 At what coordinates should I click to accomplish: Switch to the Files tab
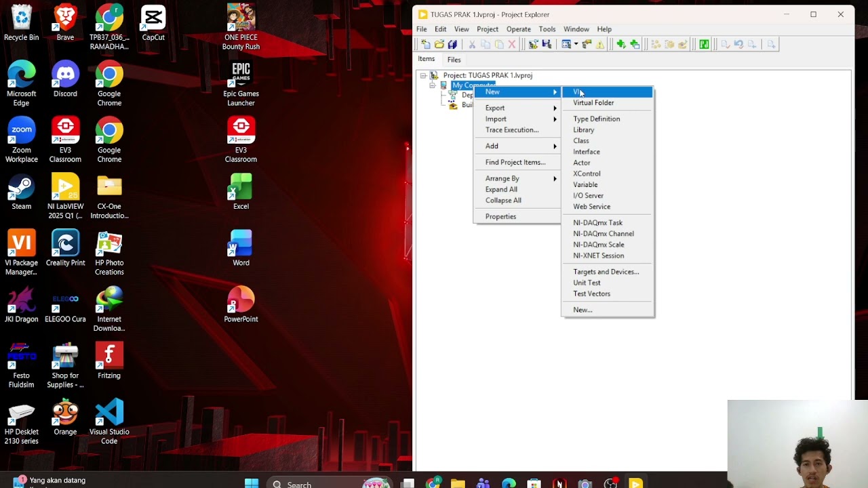(454, 60)
